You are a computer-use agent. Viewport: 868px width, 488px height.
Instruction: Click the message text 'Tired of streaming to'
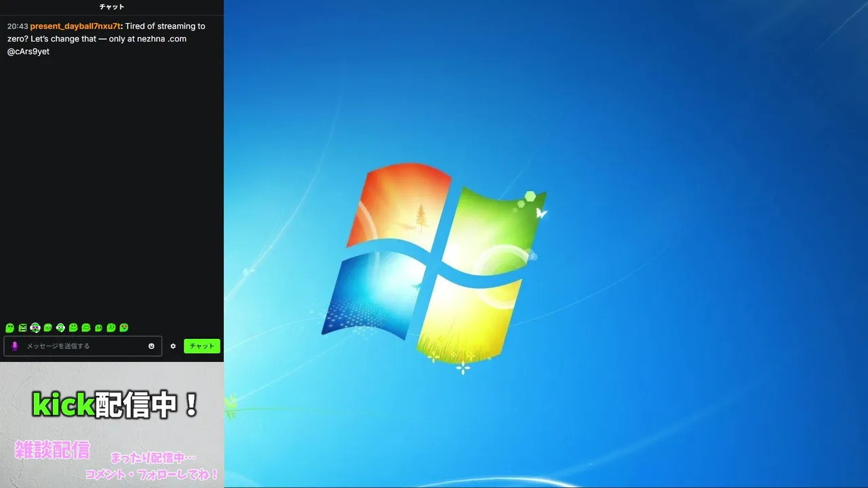[165, 26]
